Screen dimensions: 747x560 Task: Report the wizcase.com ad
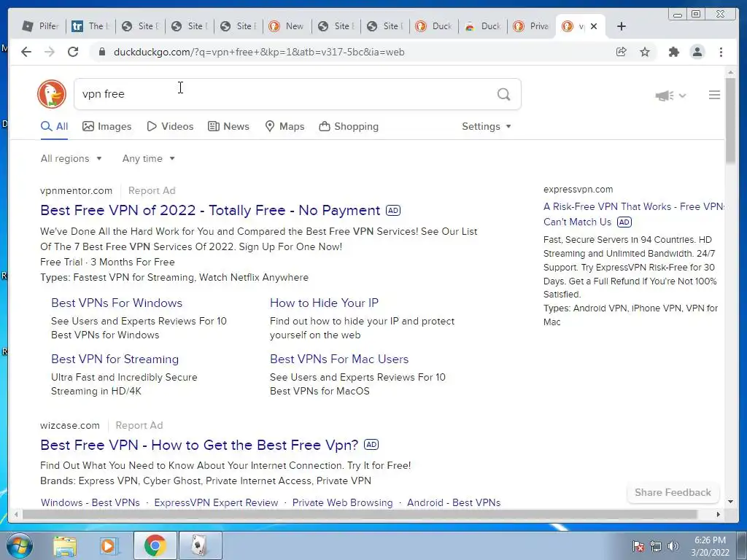coord(139,425)
